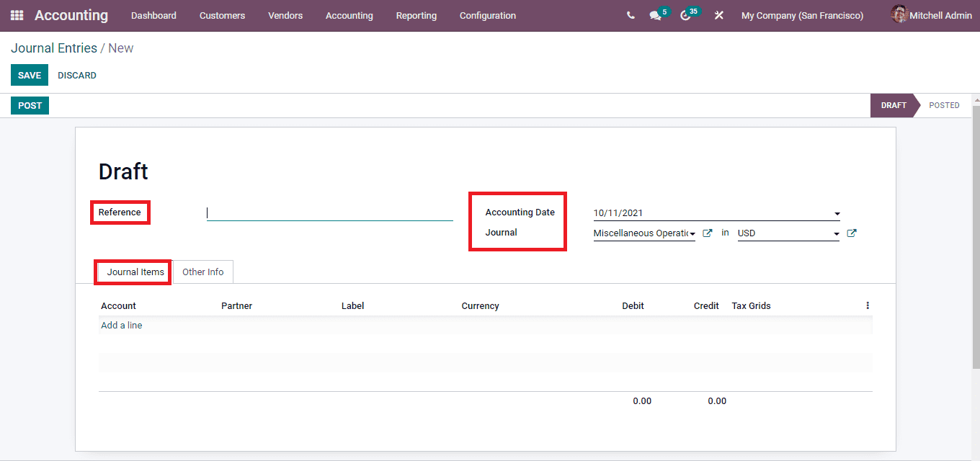Screen dimensions: 980x461
Task: Expand the Accounting Date dropdown
Action: pyautogui.click(x=836, y=212)
